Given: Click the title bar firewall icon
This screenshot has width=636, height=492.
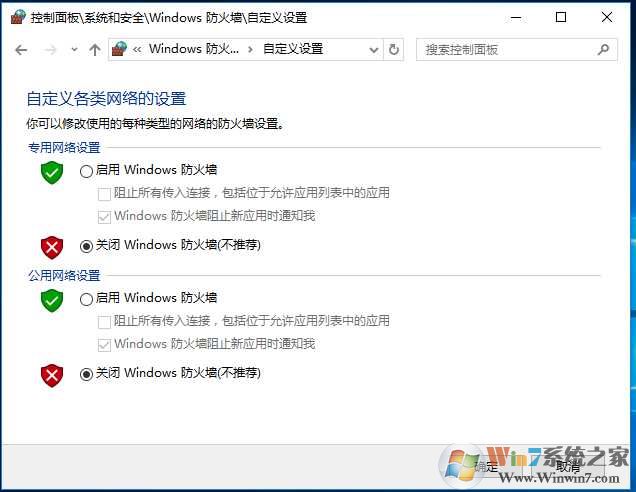Looking at the screenshot, I should (18, 17).
